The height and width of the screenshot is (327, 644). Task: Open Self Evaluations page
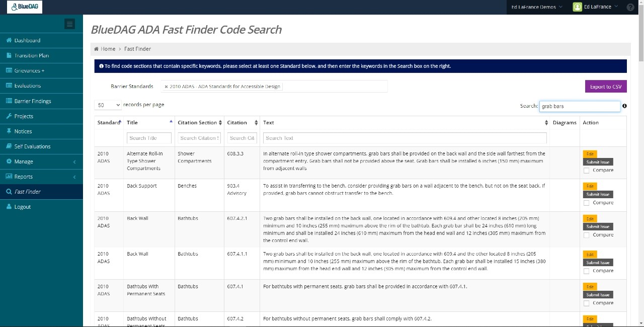coord(32,146)
